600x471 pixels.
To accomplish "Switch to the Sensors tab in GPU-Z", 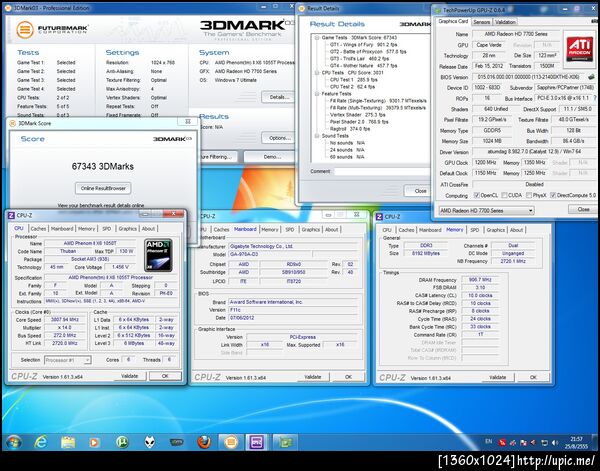I will tap(481, 22).
